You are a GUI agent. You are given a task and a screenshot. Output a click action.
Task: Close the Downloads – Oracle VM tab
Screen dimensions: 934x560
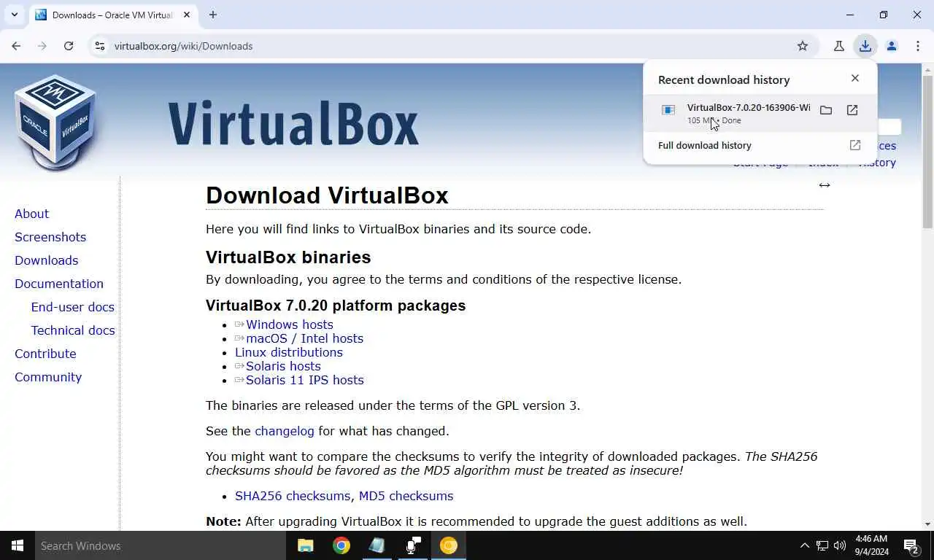click(187, 15)
